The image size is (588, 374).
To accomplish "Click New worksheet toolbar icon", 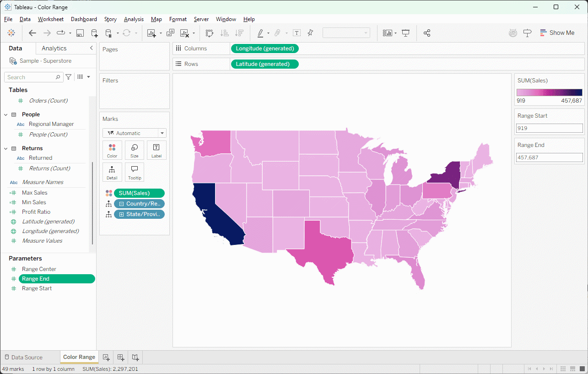I will (x=151, y=33).
